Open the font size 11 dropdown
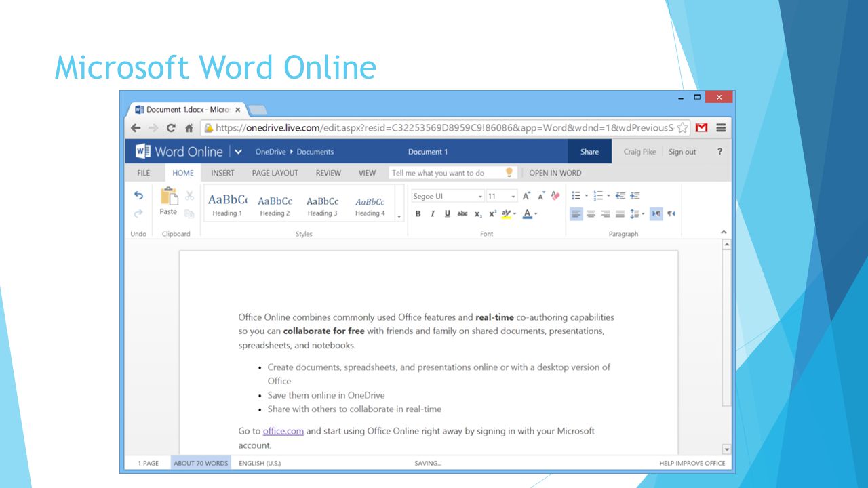The width and height of the screenshot is (868, 488). click(x=513, y=197)
